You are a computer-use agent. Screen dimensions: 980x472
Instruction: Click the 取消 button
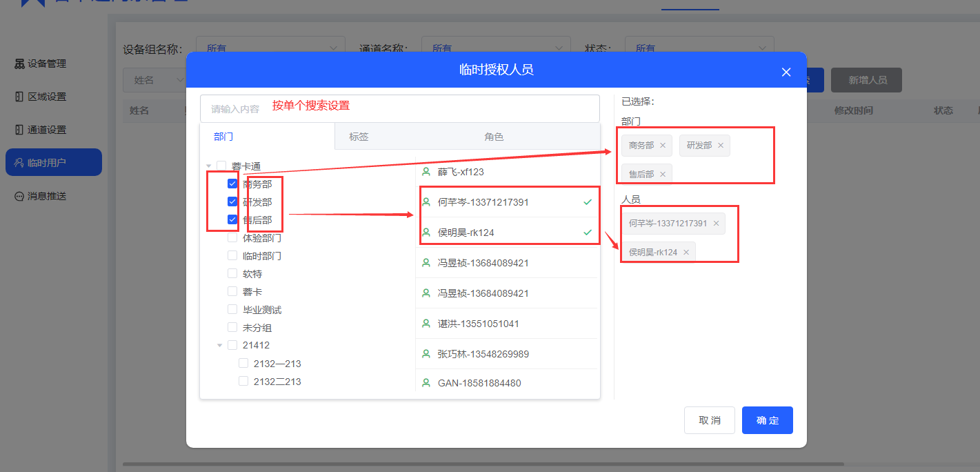point(709,420)
